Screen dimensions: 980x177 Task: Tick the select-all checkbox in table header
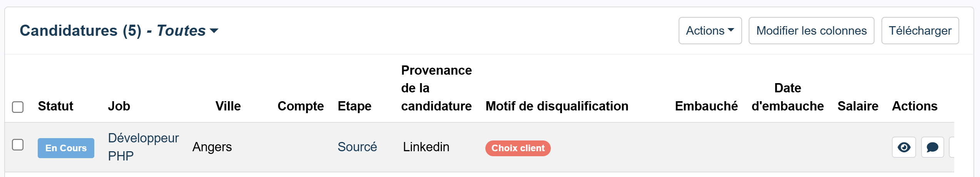(x=18, y=107)
